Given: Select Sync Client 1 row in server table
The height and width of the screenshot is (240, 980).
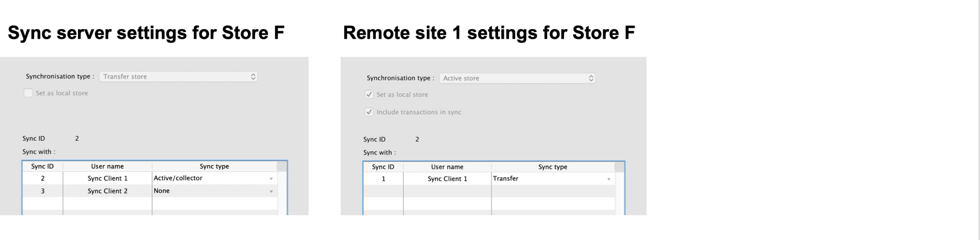Looking at the screenshot, I should click(x=107, y=178).
